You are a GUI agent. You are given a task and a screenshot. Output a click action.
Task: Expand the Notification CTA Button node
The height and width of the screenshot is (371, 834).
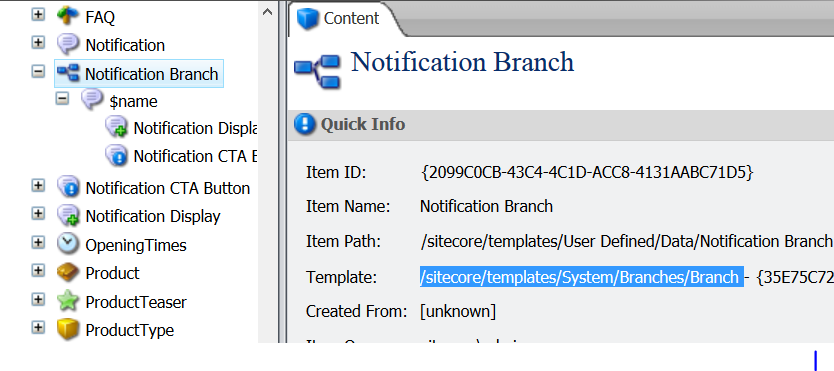(38, 186)
